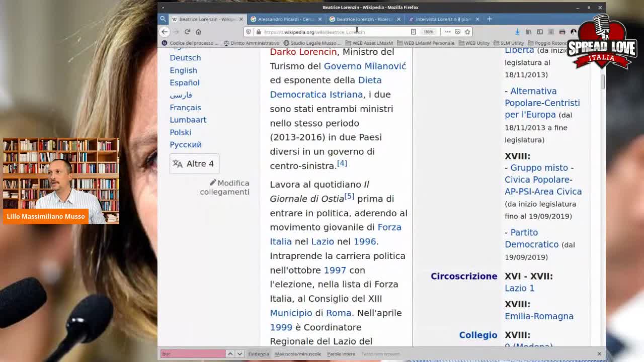This screenshot has width=644, height=362.
Task: Open the Lazio 1 constituency link
Action: click(x=520, y=288)
